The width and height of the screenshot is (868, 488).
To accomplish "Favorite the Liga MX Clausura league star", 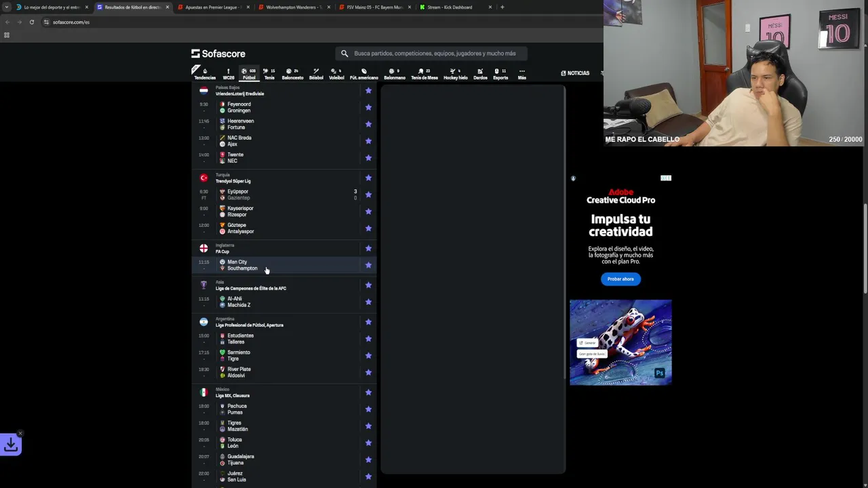I will click(x=368, y=392).
